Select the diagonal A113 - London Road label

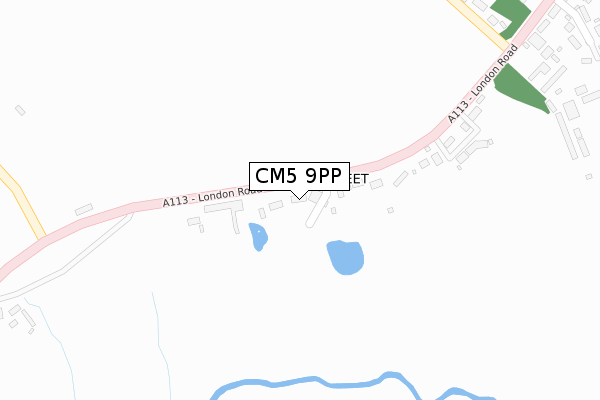pos(483,84)
